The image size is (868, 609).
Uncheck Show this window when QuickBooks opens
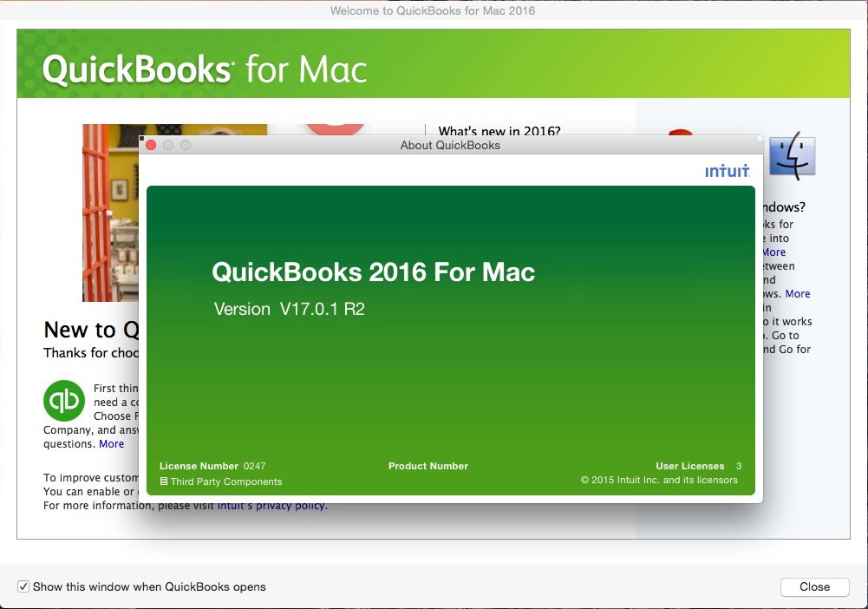pyautogui.click(x=23, y=586)
